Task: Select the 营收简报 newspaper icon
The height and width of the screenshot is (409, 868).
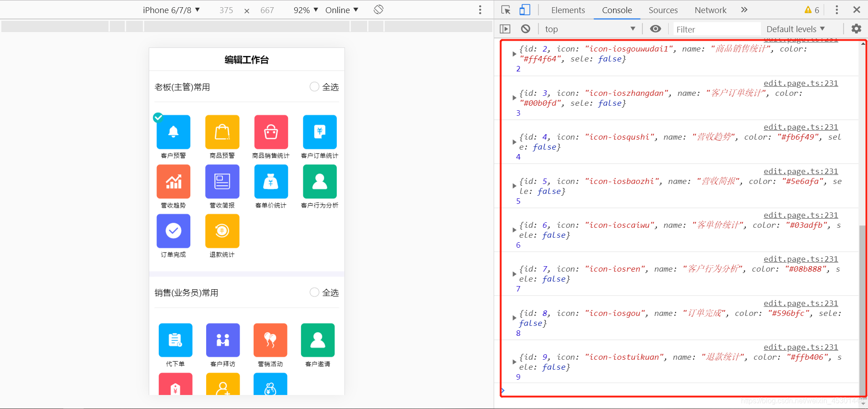Action: (x=222, y=182)
